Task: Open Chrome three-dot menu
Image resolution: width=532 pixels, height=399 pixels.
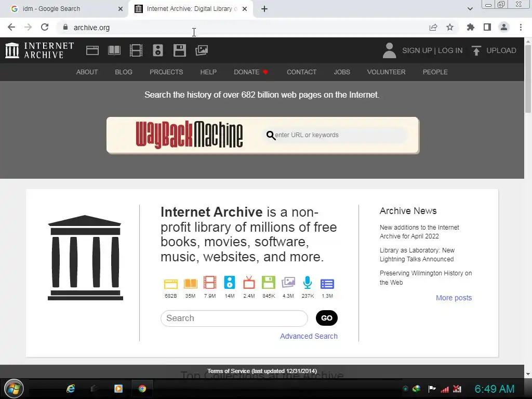Action: (x=521, y=27)
